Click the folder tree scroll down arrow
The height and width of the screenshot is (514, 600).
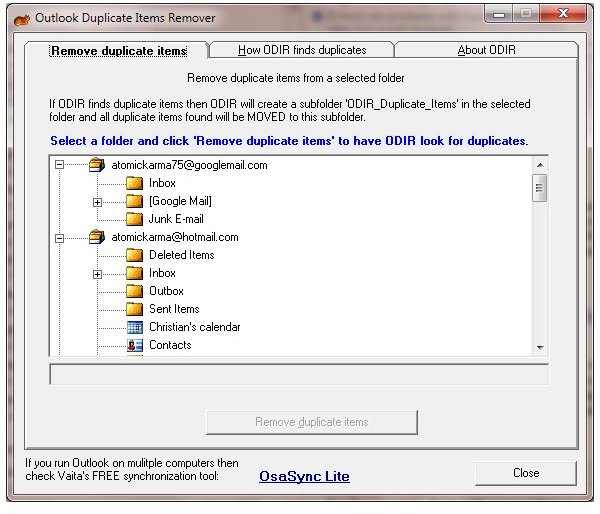[x=540, y=348]
